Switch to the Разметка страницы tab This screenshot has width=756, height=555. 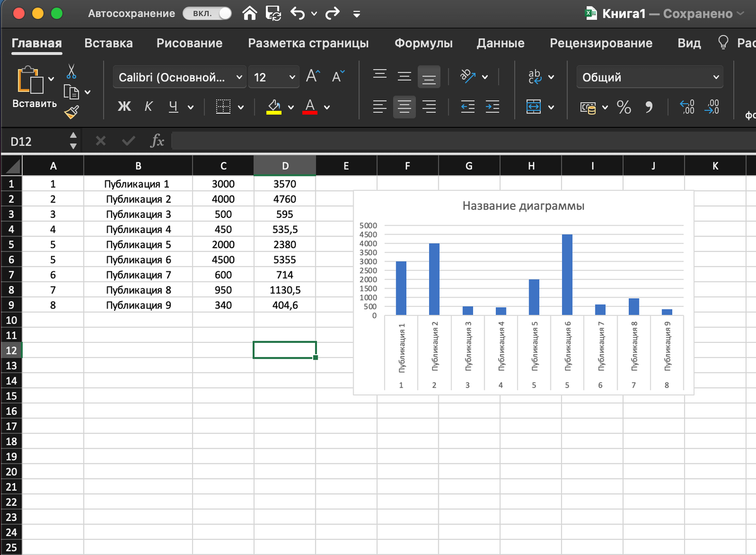coord(309,43)
